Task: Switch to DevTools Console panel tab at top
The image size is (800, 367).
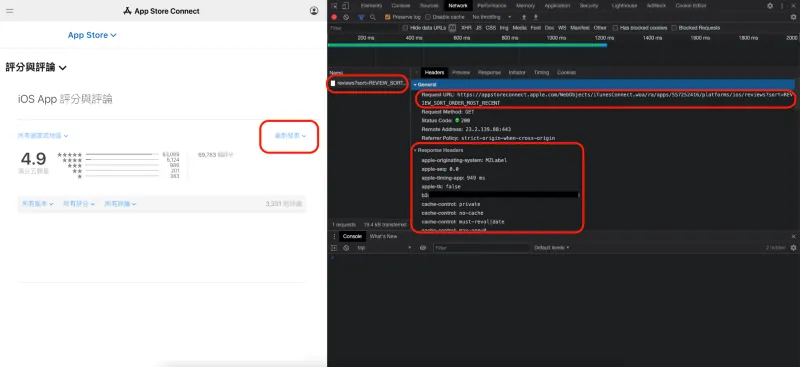Action: (x=401, y=6)
